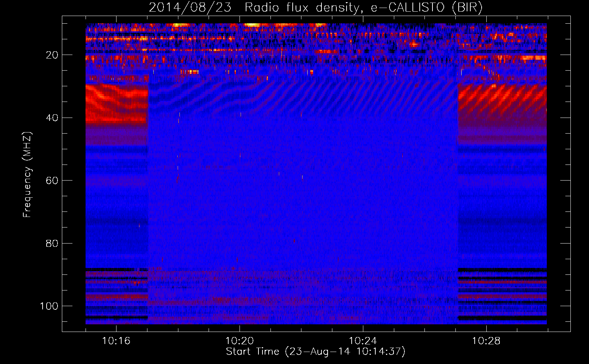Click the plot title '2014/08/23 Radio flux density'

coord(316,8)
